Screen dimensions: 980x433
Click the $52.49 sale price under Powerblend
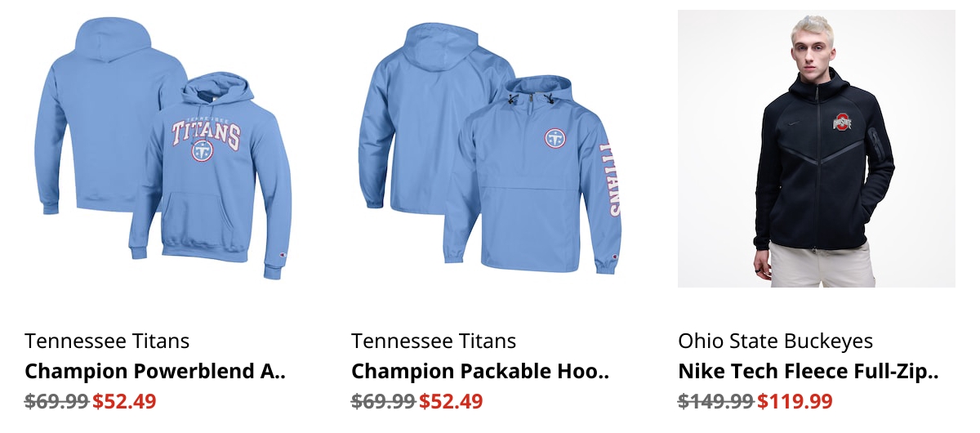[x=124, y=402]
